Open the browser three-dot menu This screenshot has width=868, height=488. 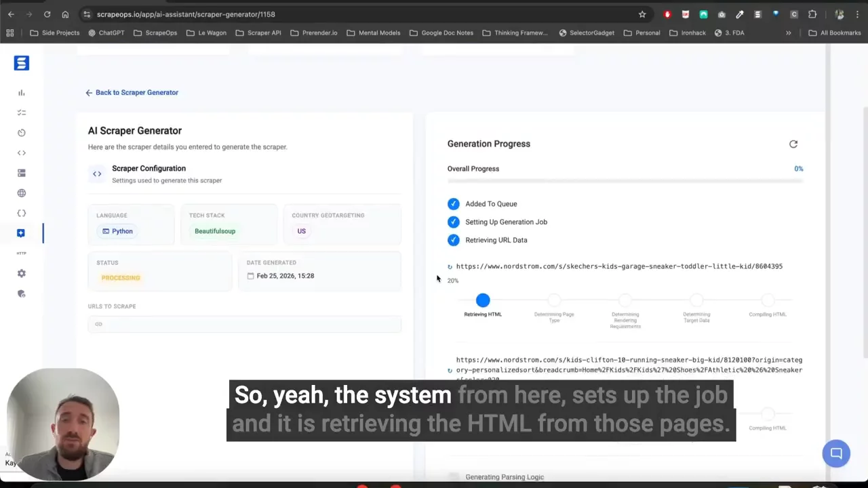(858, 14)
